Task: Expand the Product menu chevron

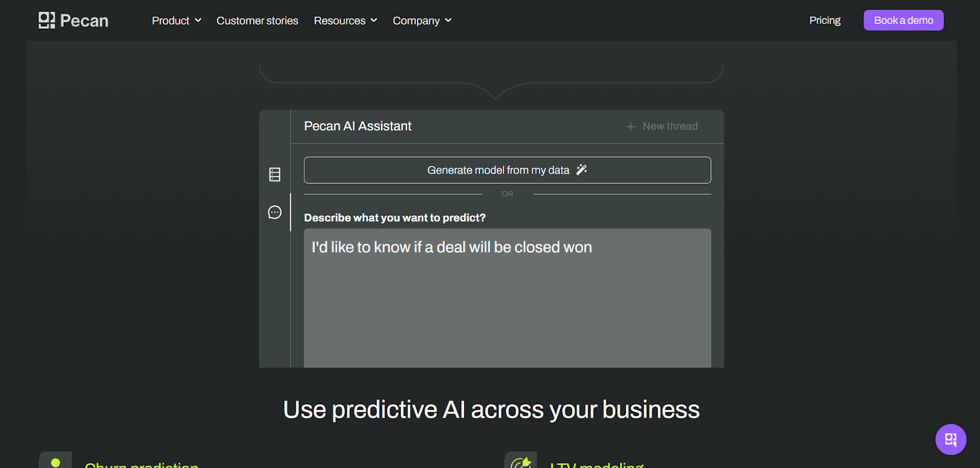Action: click(x=198, y=20)
